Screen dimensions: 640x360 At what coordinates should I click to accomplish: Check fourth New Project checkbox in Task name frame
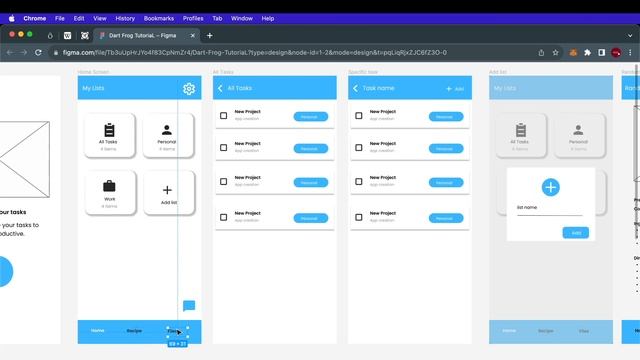click(358, 217)
